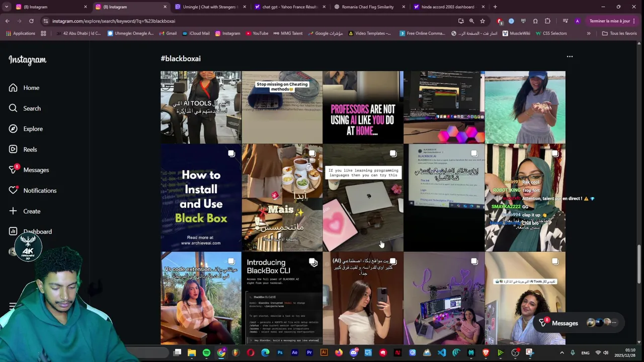
Task: Open beach photo post with blue cap
Action: (x=525, y=107)
